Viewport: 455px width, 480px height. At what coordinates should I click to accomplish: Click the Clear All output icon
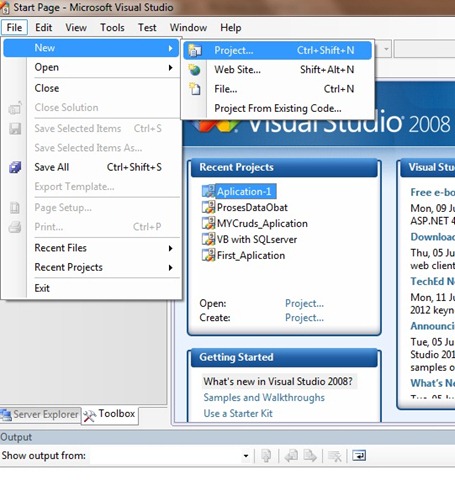tap(335, 456)
